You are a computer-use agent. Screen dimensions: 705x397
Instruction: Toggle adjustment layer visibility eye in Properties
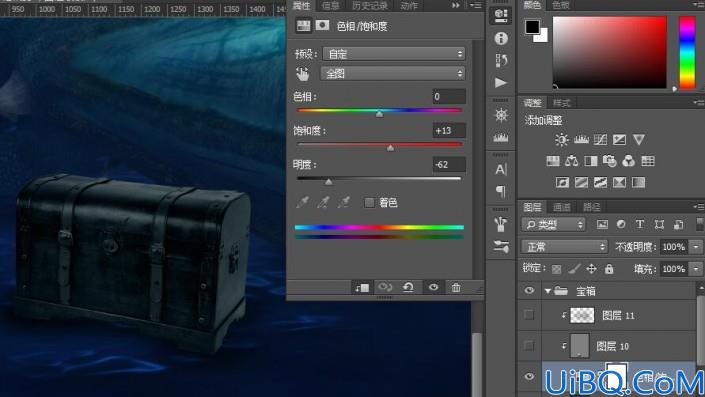coord(433,287)
